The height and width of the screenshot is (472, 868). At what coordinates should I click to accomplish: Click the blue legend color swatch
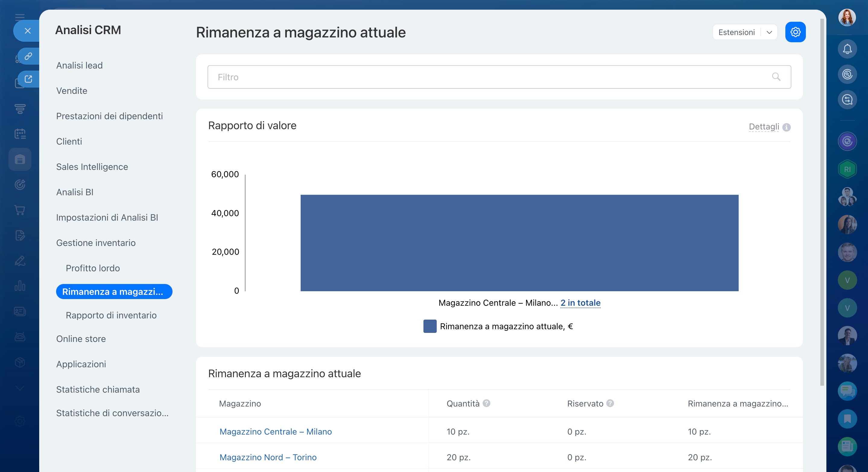pos(429,326)
